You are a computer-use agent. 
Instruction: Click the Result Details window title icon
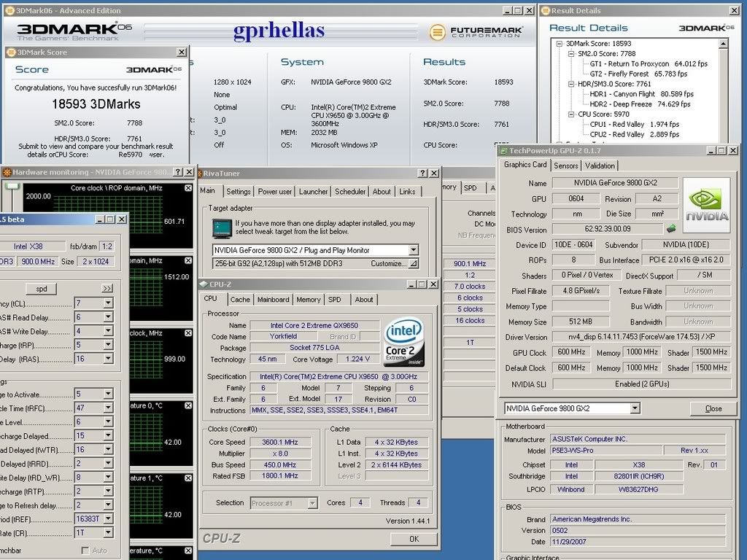click(546, 10)
